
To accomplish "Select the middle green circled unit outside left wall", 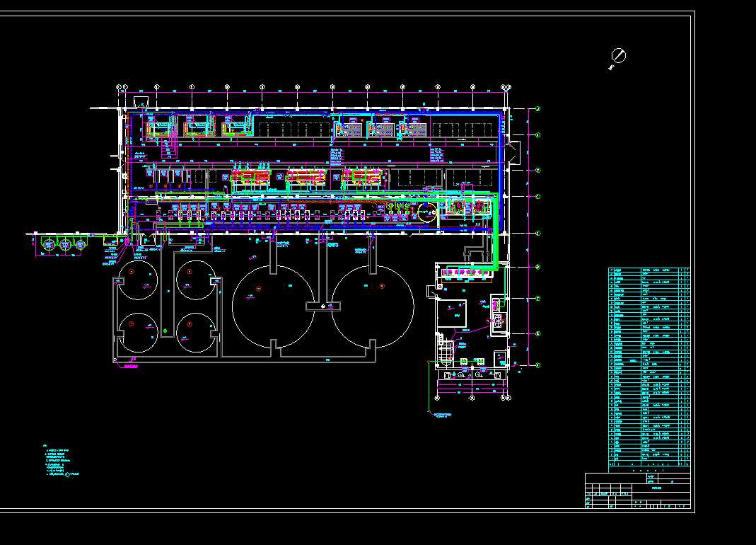I will click(x=64, y=244).
